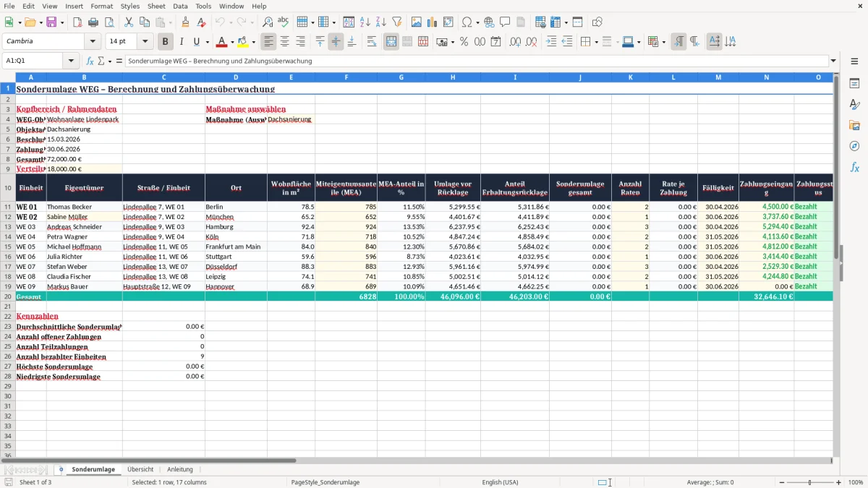868x488 pixels.
Task: Open Find & Replace
Action: (267, 22)
